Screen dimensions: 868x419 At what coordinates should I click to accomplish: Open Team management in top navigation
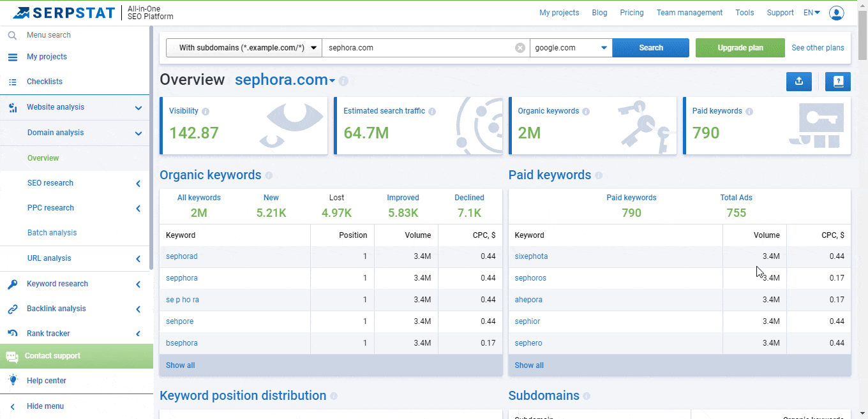(x=689, y=13)
